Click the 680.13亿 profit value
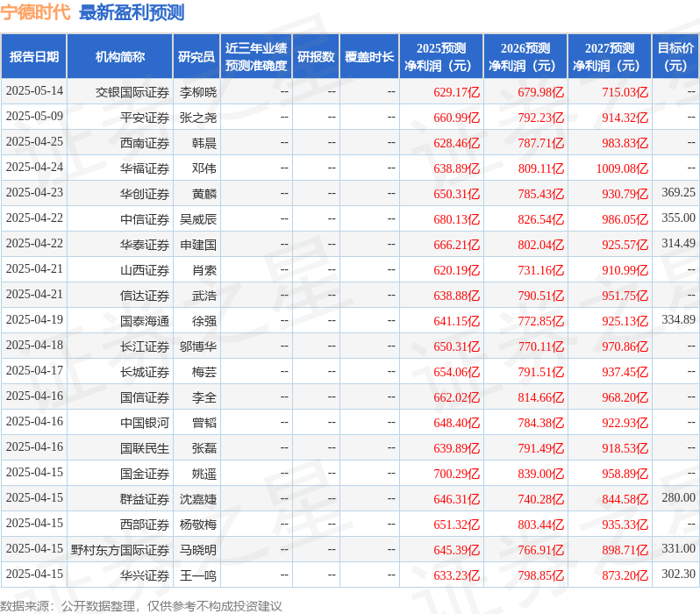Screen dimensions: 700x614 coord(457,219)
